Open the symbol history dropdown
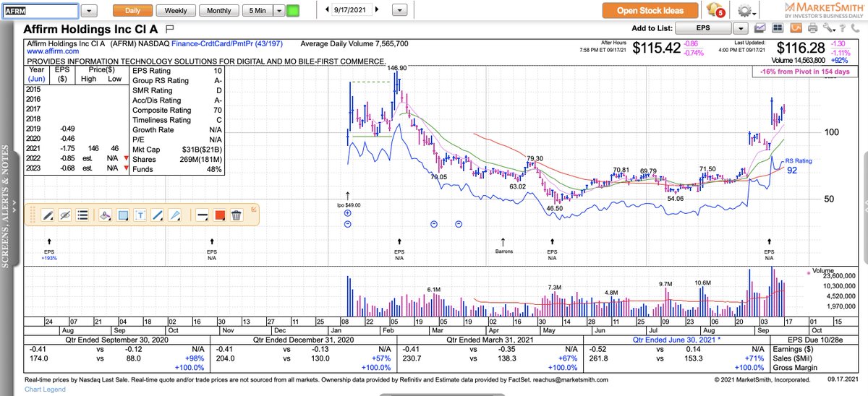Viewport: 868px width, 396px height. point(89,11)
